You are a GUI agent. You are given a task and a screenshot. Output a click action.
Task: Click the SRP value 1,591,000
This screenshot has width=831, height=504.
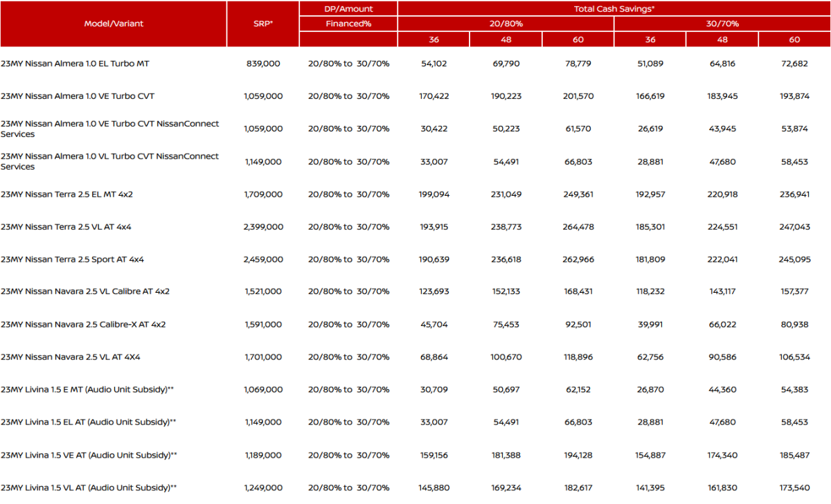tap(263, 324)
